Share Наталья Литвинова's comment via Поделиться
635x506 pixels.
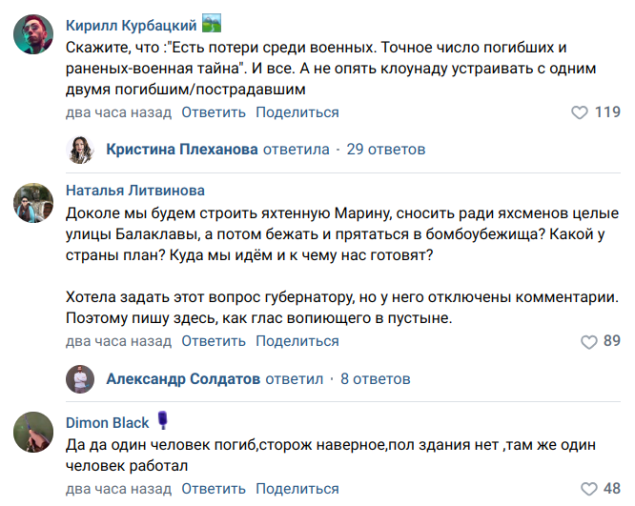pos(297,341)
